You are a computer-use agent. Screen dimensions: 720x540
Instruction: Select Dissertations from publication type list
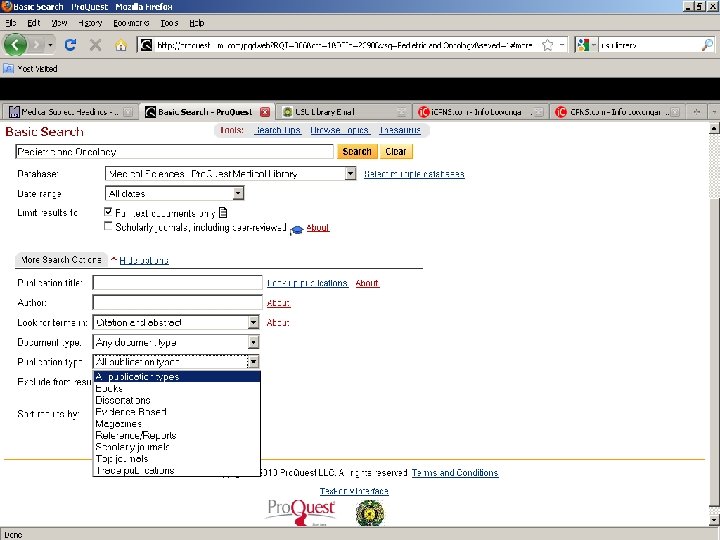177,400
